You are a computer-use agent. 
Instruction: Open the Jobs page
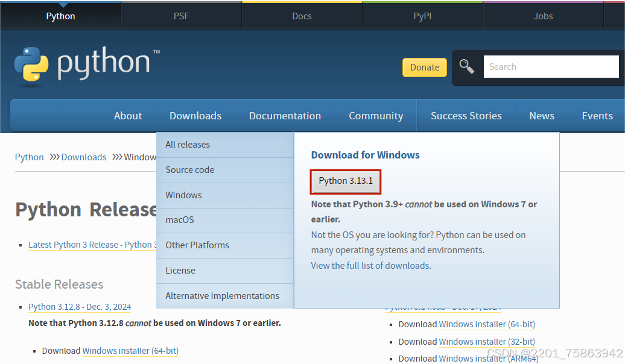tap(542, 16)
